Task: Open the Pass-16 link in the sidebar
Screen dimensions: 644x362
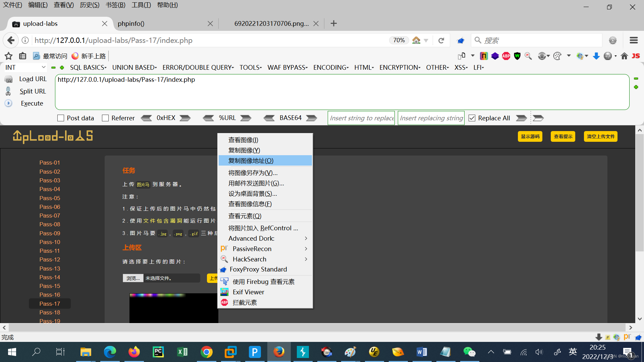Action: [50, 295]
